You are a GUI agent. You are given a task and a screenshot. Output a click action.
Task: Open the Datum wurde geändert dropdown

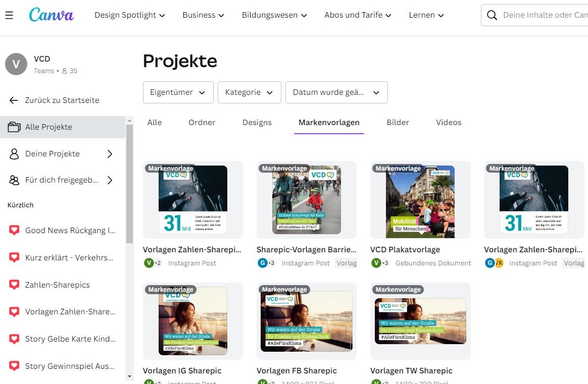(336, 92)
